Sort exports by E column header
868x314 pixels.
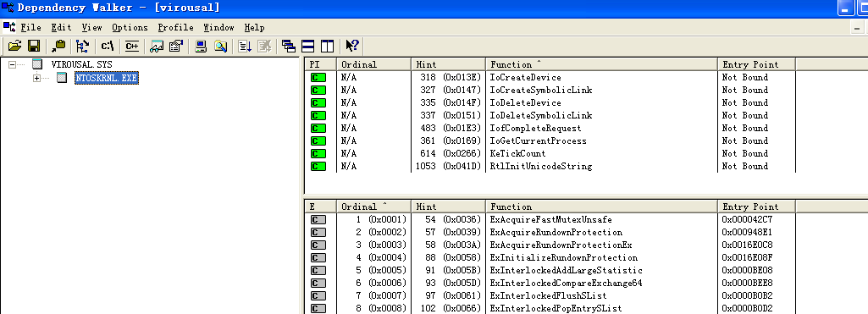(x=320, y=207)
